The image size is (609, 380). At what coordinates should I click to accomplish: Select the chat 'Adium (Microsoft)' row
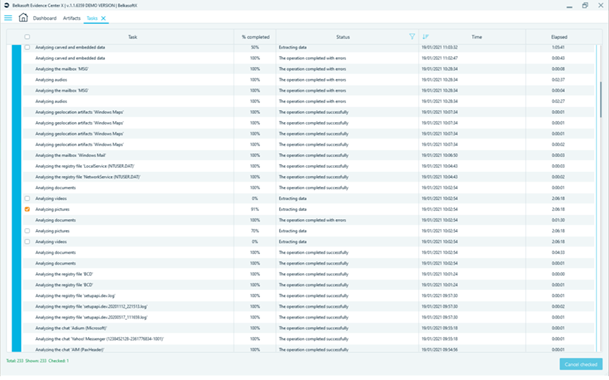pyautogui.click(x=308, y=328)
